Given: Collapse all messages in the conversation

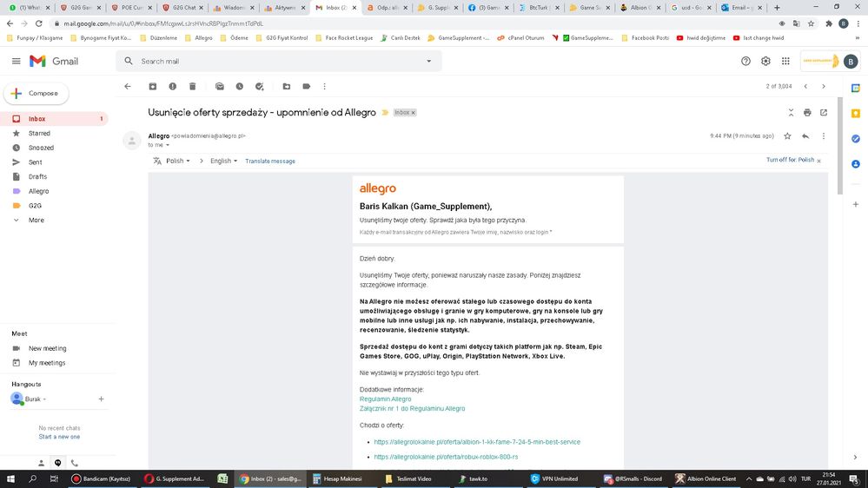Looking at the screenshot, I should (791, 112).
